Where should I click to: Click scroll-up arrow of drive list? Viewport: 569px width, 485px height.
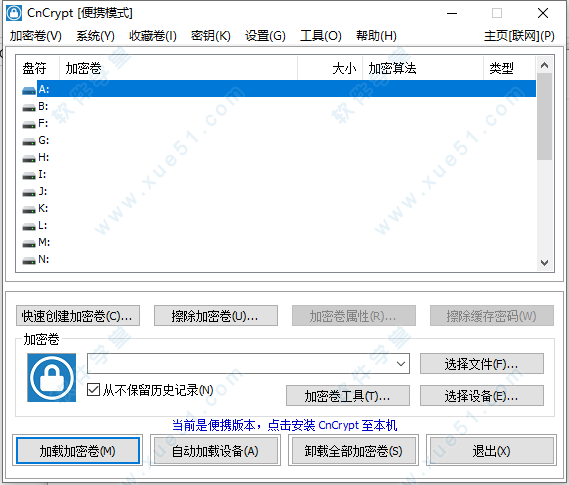tap(544, 65)
